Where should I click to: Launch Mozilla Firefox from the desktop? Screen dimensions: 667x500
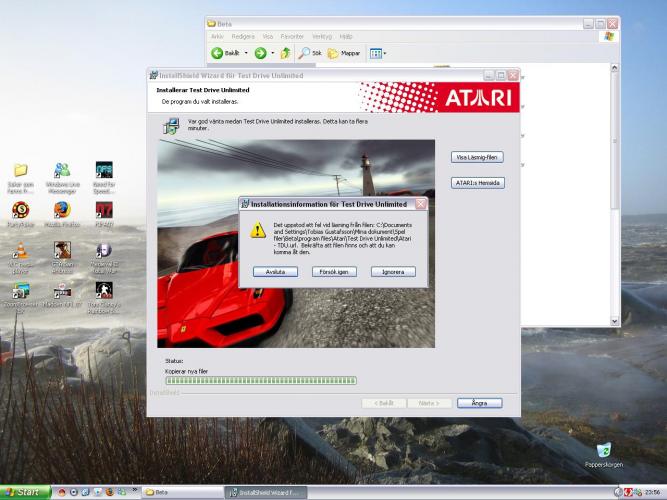pyautogui.click(x=62, y=213)
